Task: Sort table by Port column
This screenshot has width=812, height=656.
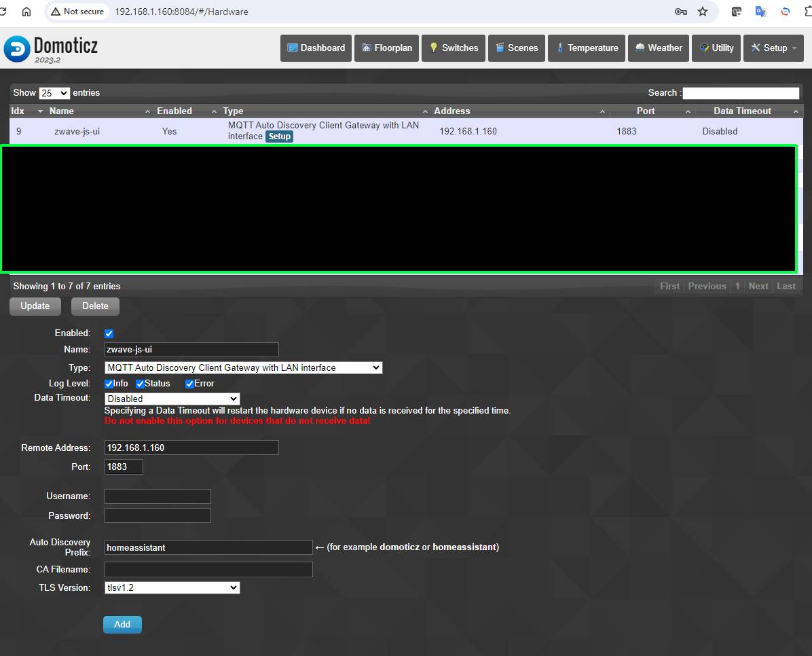Action: tap(652, 111)
